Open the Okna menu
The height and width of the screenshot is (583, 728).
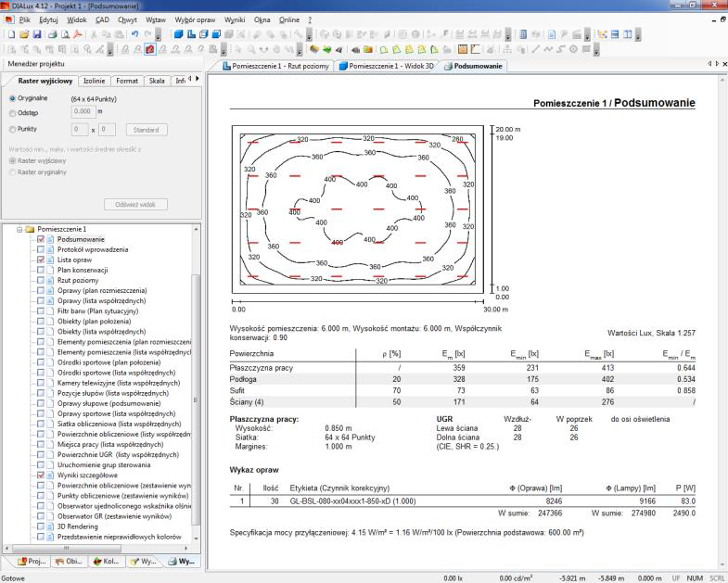point(262,20)
